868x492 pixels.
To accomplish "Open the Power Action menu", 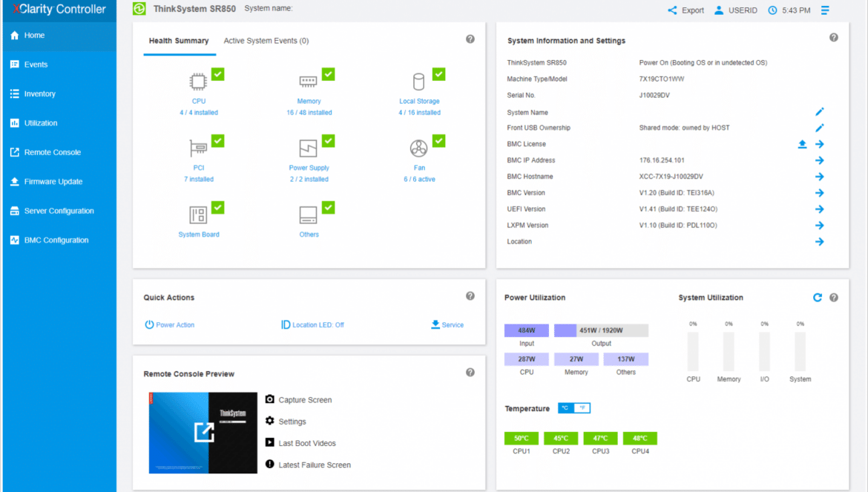I will click(169, 325).
